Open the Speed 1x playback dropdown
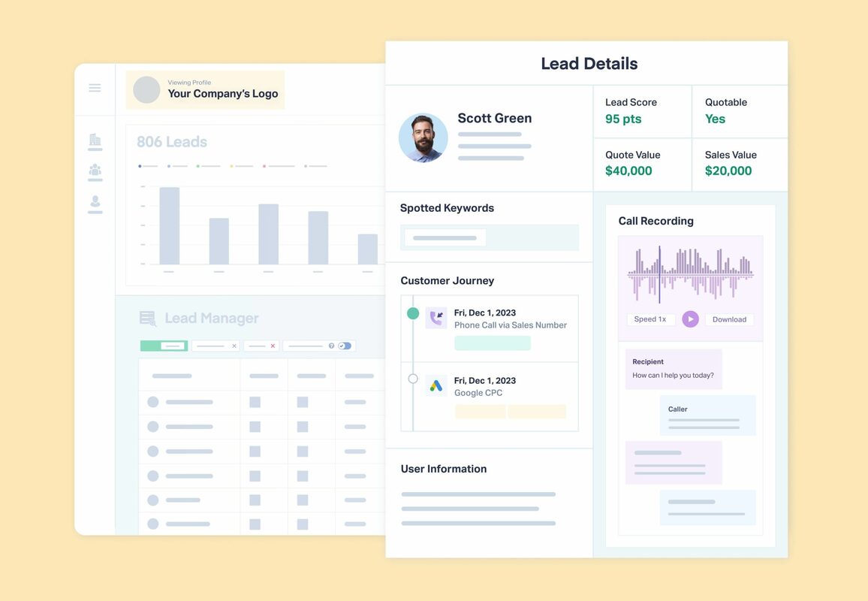 [650, 319]
